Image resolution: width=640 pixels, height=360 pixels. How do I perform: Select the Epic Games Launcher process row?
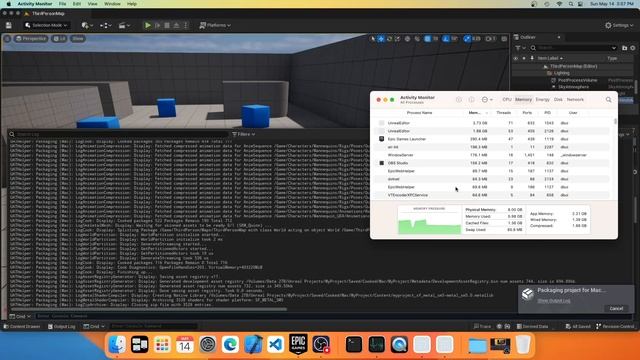[x=491, y=139]
